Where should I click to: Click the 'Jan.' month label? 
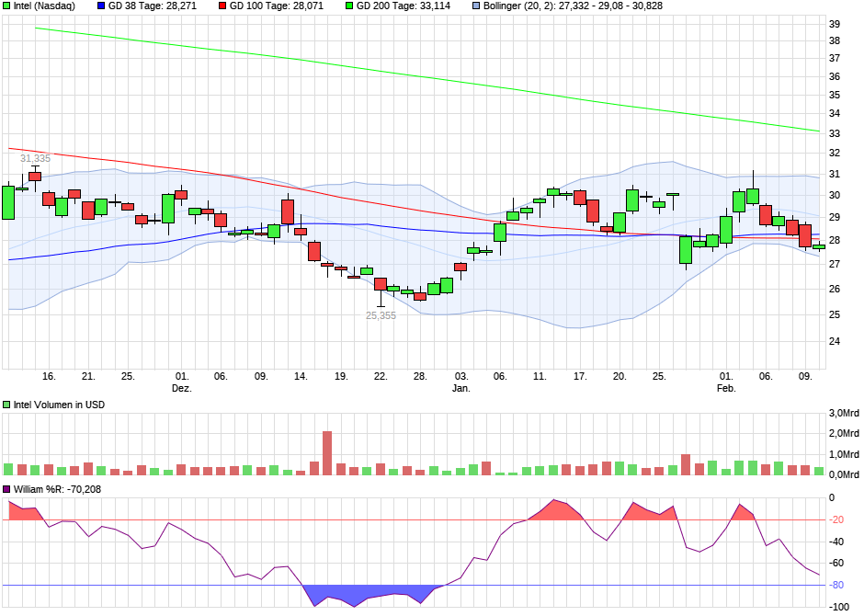pos(461,388)
